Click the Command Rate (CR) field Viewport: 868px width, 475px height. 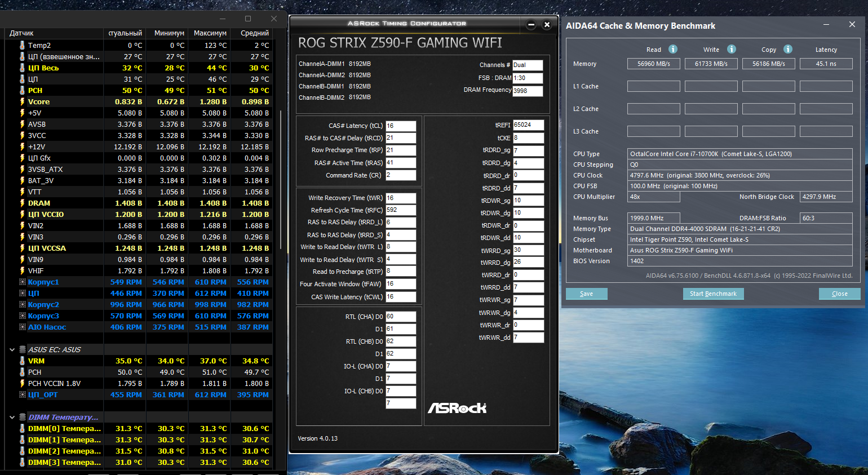click(401, 175)
